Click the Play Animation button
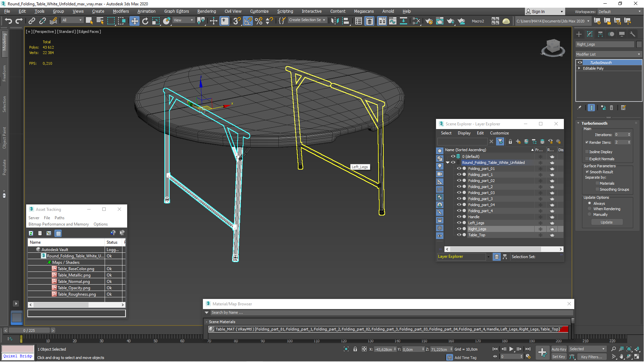This screenshot has width=644, height=362. coord(511,349)
